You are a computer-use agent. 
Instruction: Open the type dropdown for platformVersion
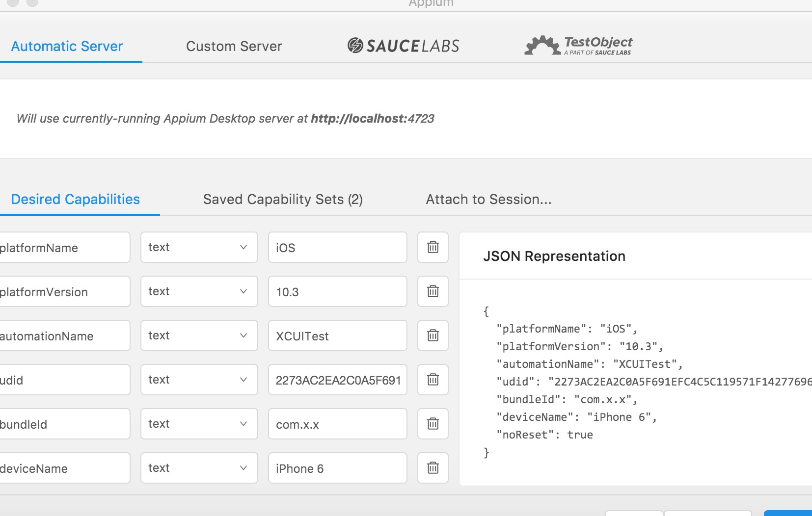199,291
